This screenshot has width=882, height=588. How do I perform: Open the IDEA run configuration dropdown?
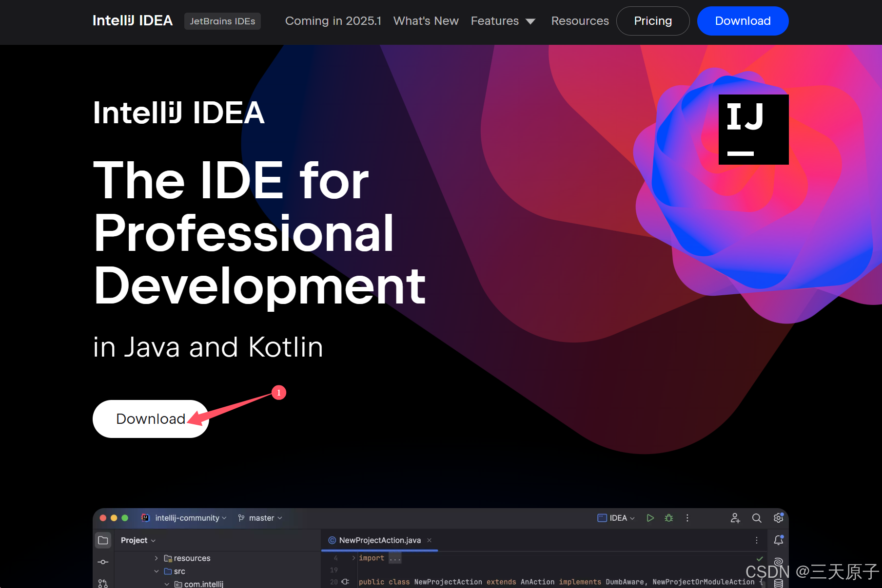click(x=616, y=518)
